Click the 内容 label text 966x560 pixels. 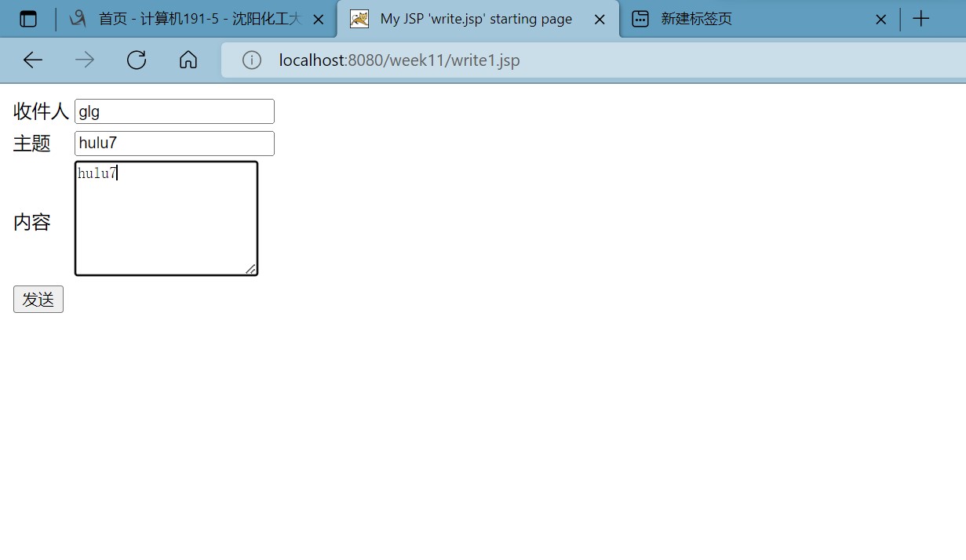click(x=32, y=222)
